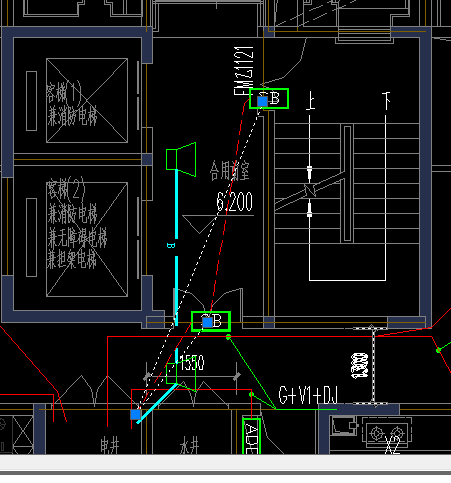This screenshot has width=451, height=483.
Task: Select the blue grip on upper SB box
Action: (x=263, y=101)
